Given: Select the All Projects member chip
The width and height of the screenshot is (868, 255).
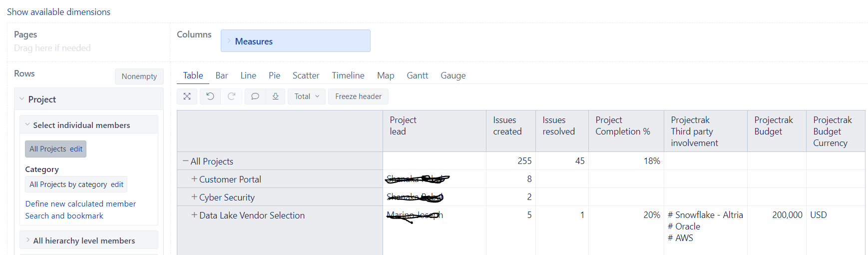Looking at the screenshot, I should coord(48,149).
